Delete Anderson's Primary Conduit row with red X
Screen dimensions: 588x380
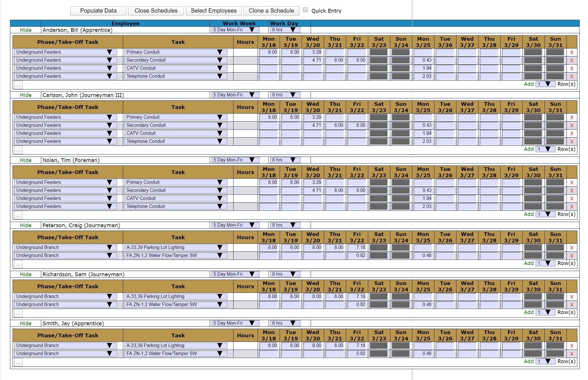(572, 52)
